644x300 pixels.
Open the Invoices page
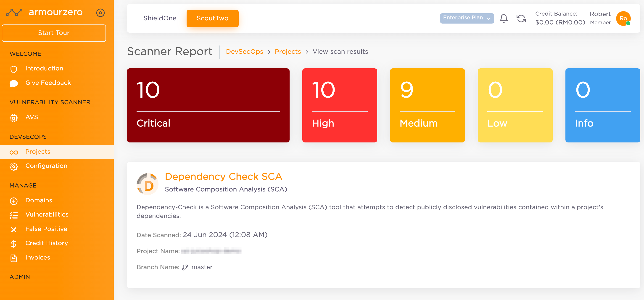pyautogui.click(x=38, y=257)
